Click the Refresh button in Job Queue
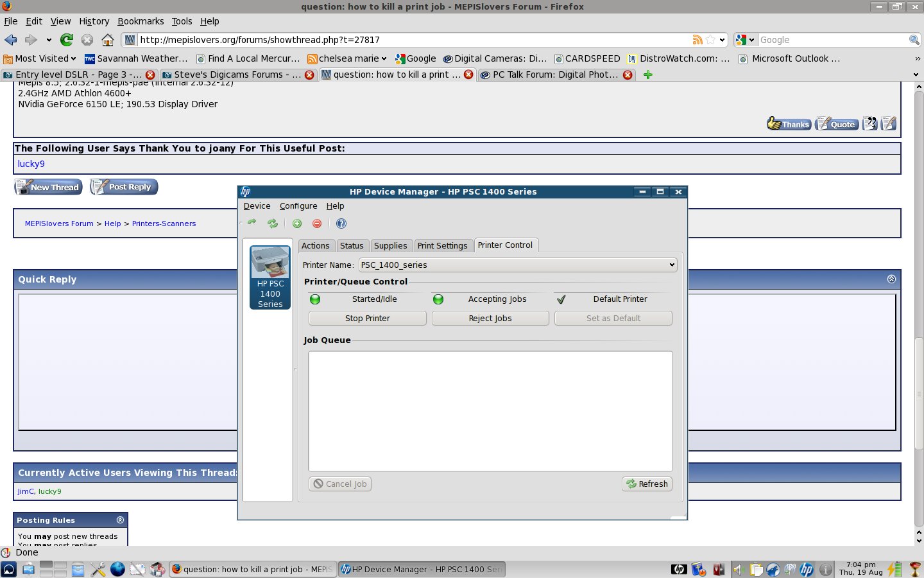Image resolution: width=924 pixels, height=578 pixels. (x=647, y=484)
